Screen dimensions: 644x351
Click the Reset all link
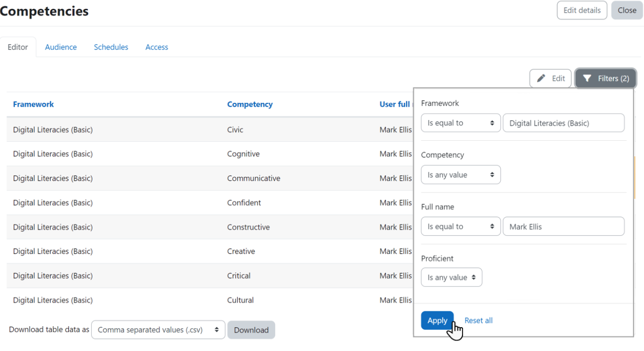(478, 320)
